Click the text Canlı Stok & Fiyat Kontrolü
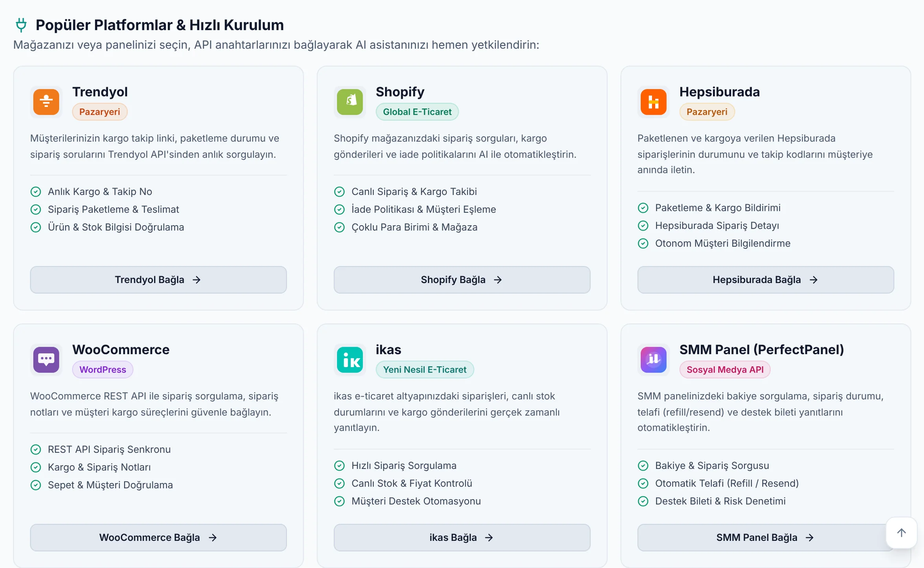924x568 pixels. point(412,483)
